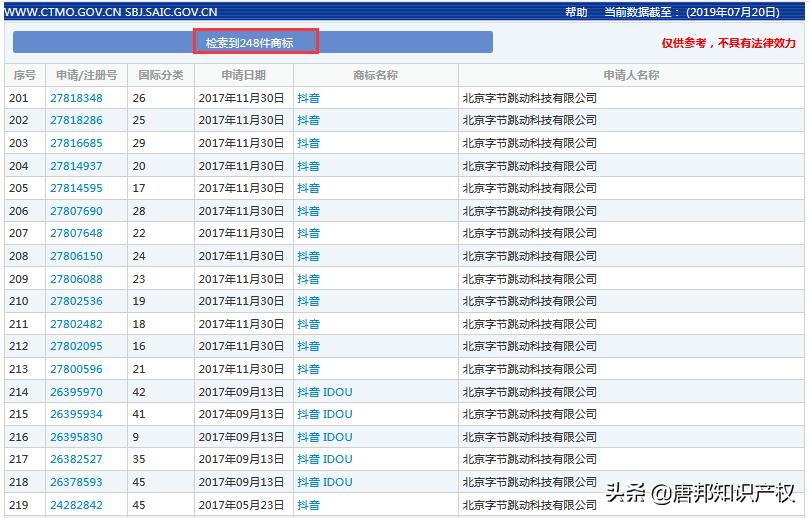Open registration number 27800596
This screenshot has width=810, height=518.
tap(76, 369)
